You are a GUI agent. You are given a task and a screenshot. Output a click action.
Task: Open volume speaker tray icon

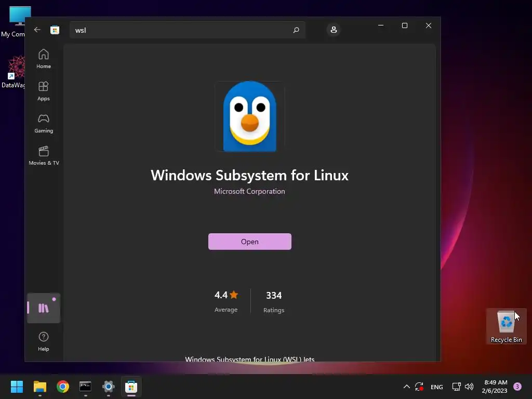(x=469, y=387)
